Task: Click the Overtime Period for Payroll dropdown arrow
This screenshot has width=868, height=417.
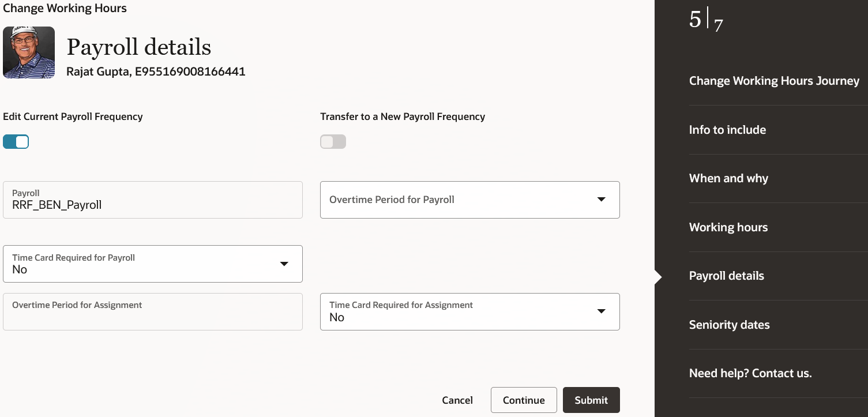Action: pos(601,200)
